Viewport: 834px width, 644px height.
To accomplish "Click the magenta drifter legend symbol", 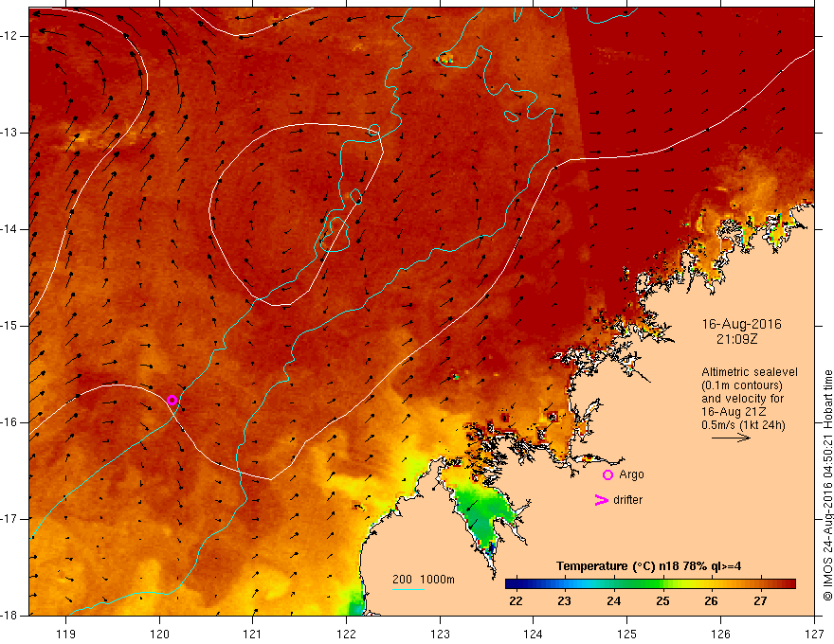I will (x=601, y=500).
